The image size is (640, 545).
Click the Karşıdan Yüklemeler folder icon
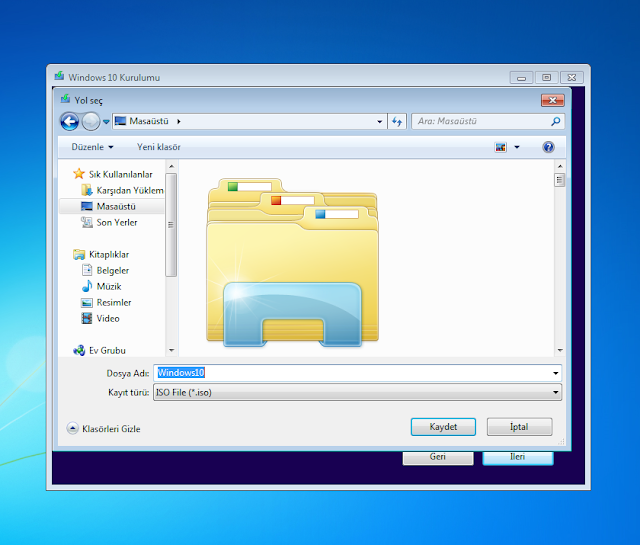87,190
